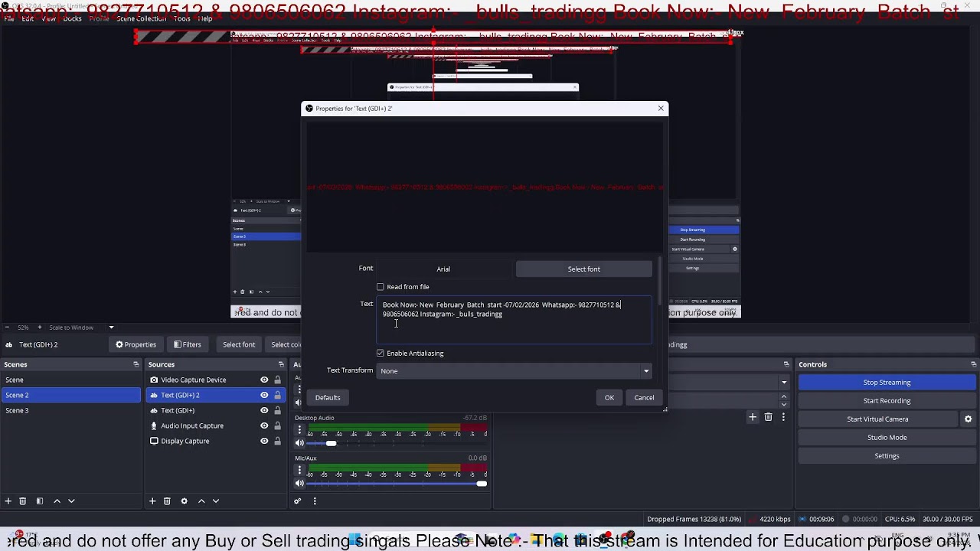This screenshot has width=980, height=551.
Task: Move source up arrow in Sources dock
Action: [201, 501]
